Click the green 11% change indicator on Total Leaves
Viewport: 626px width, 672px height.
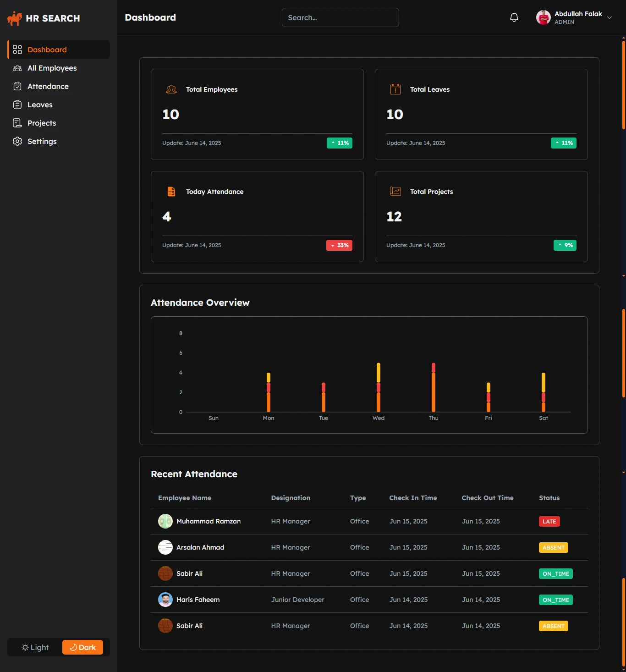tap(563, 143)
